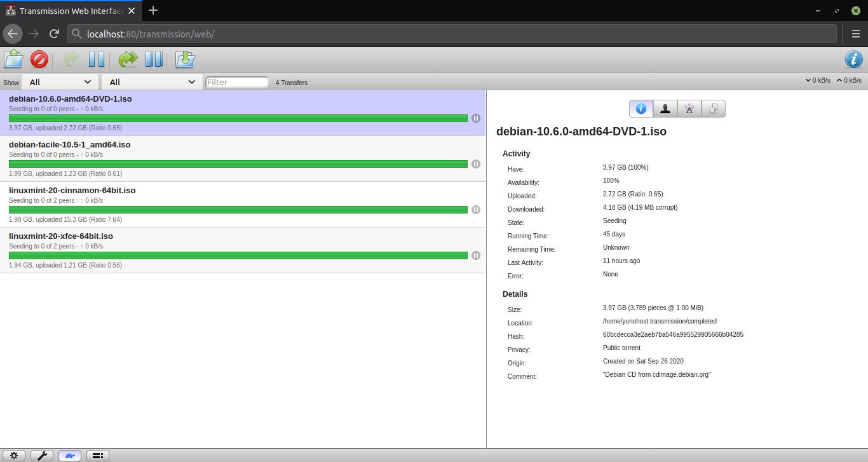Start all torrents green arrow icon
This screenshot has width=868, height=462.
click(x=128, y=59)
